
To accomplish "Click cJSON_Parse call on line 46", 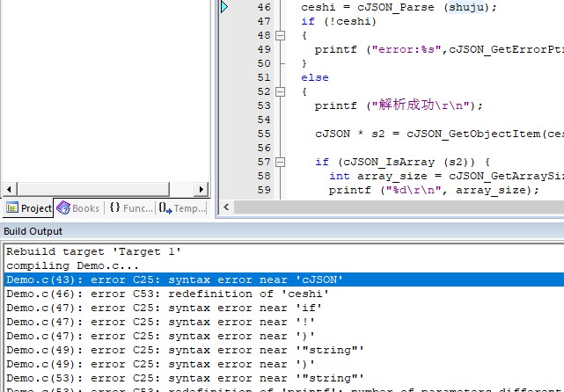I will (x=396, y=8).
